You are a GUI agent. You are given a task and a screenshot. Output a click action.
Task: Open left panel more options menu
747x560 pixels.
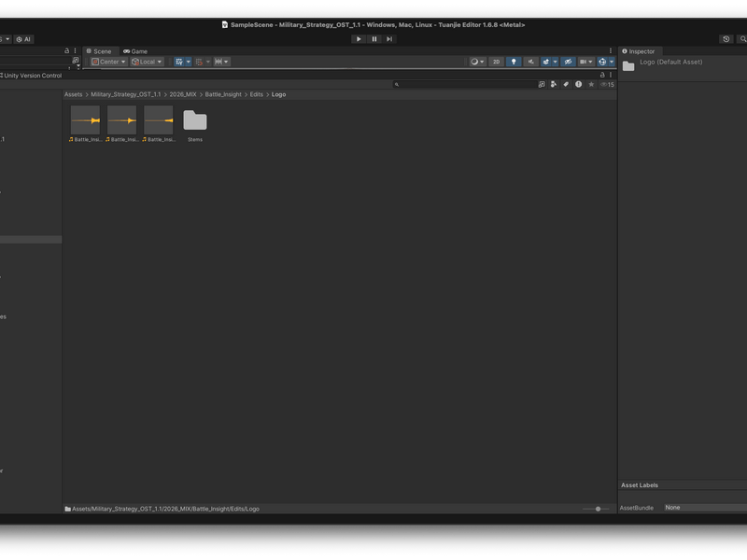click(x=75, y=50)
